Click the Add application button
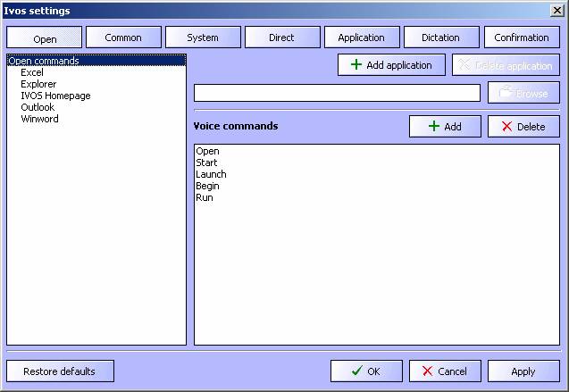 pyautogui.click(x=391, y=65)
